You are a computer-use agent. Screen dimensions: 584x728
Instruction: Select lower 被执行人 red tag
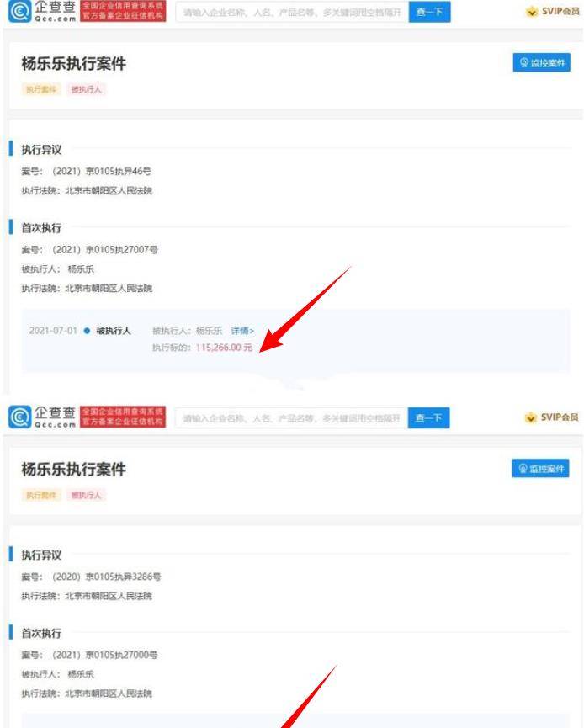click(x=87, y=495)
